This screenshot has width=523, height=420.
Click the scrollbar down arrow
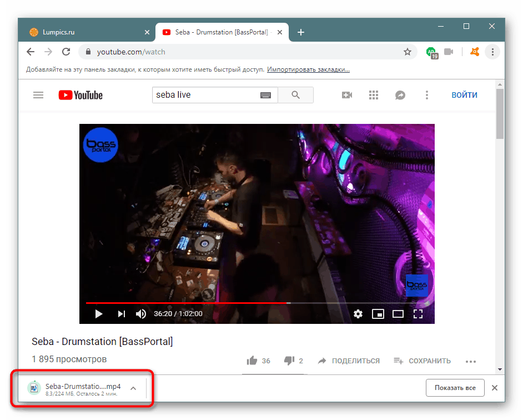(500, 369)
